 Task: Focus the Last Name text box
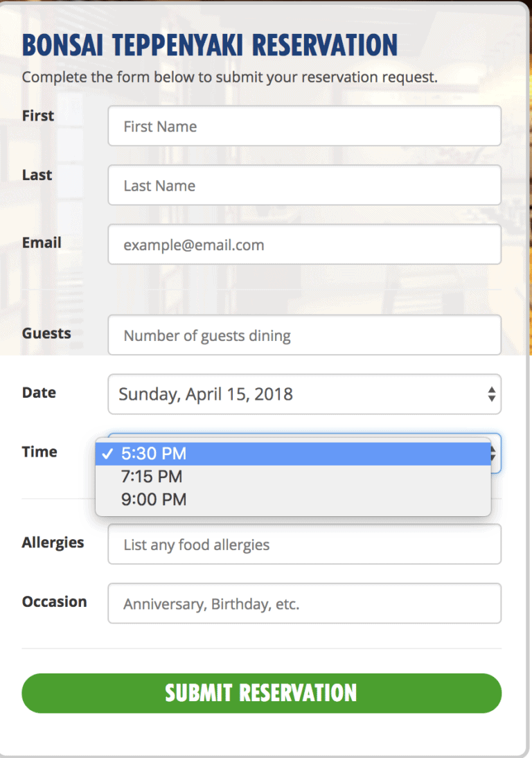[304, 185]
